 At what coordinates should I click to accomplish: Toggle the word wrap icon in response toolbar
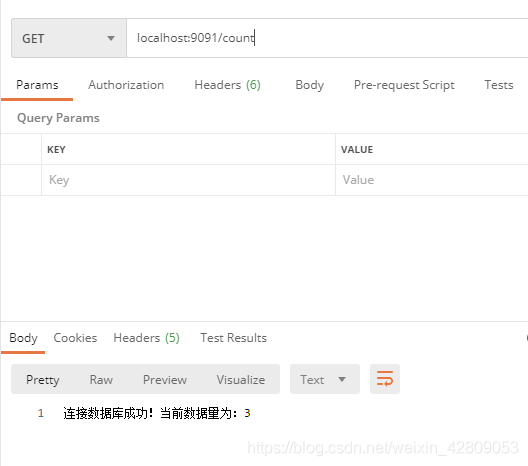pos(385,379)
